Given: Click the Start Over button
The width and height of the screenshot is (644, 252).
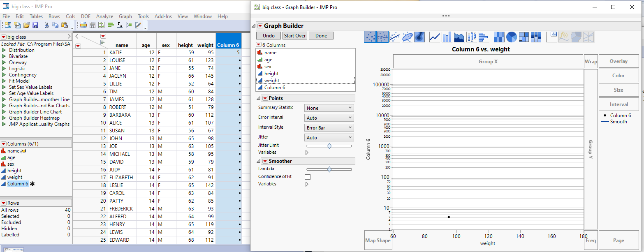Looking at the screenshot, I should 294,35.
